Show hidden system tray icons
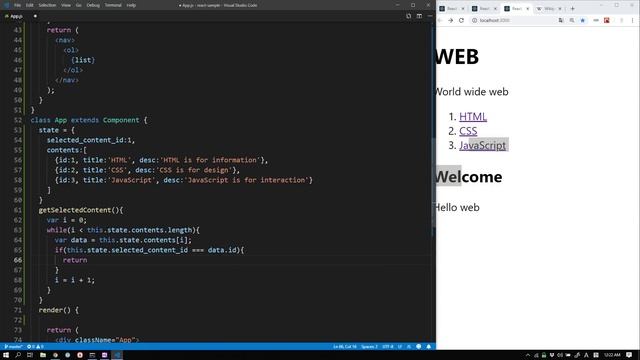 click(528, 355)
